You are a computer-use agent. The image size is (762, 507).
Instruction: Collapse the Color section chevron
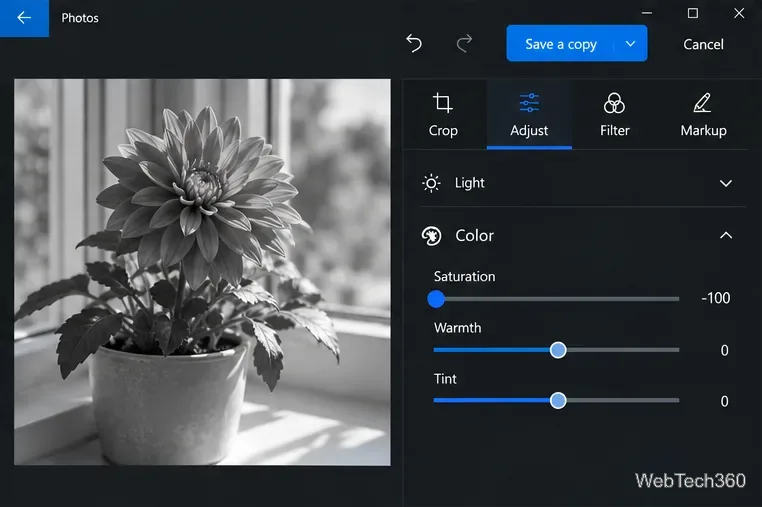[726, 235]
